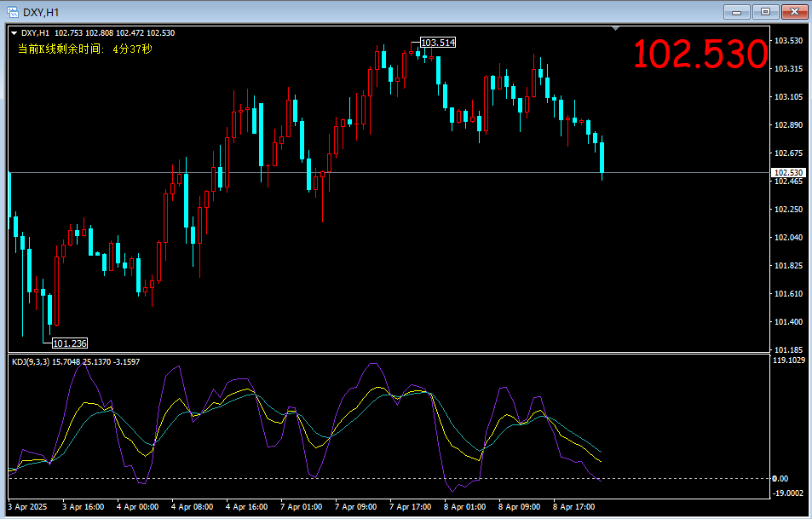Click the OHLC values beside DXY,H1

114,33
